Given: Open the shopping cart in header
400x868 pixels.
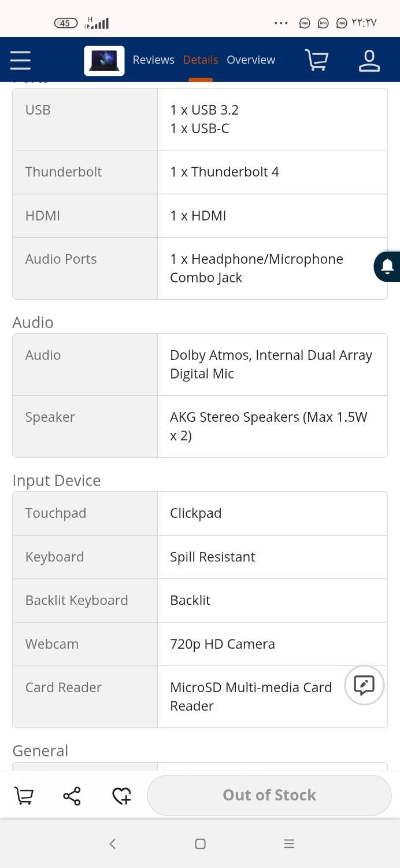Looking at the screenshot, I should pos(317,60).
